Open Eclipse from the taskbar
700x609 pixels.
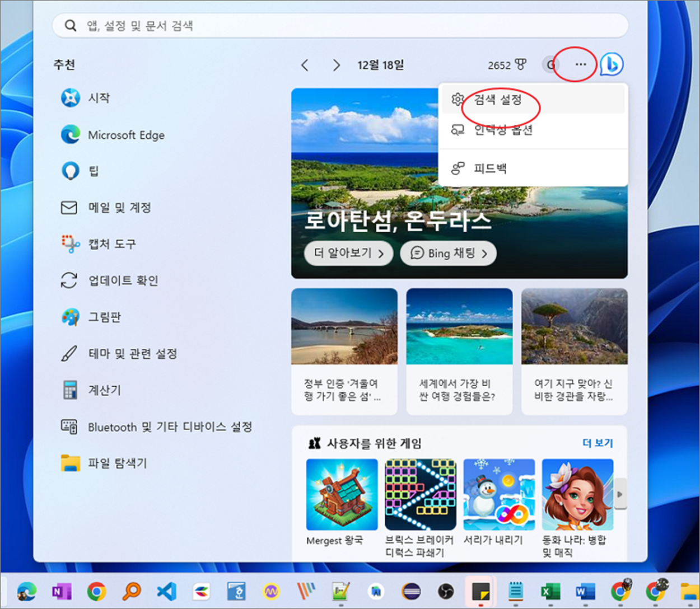coord(411,591)
